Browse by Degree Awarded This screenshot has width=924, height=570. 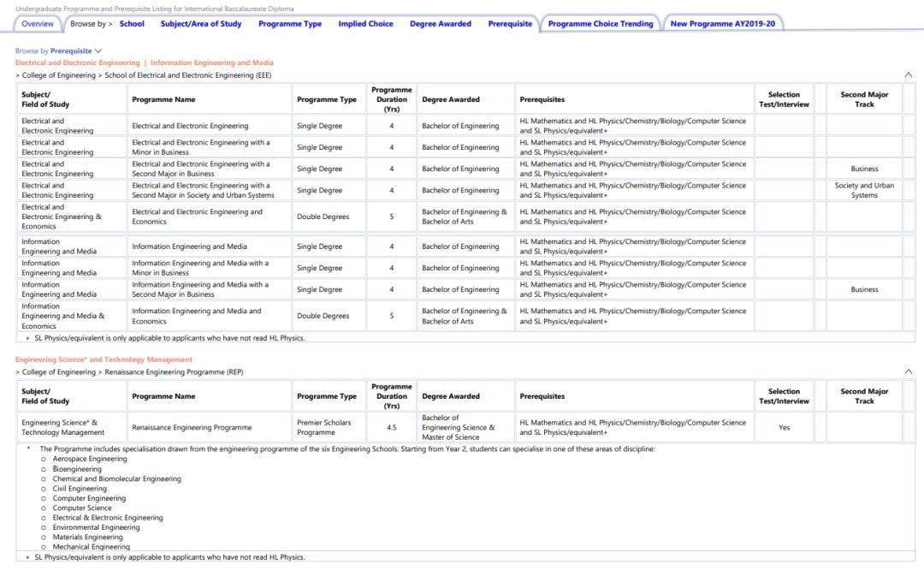coord(441,24)
